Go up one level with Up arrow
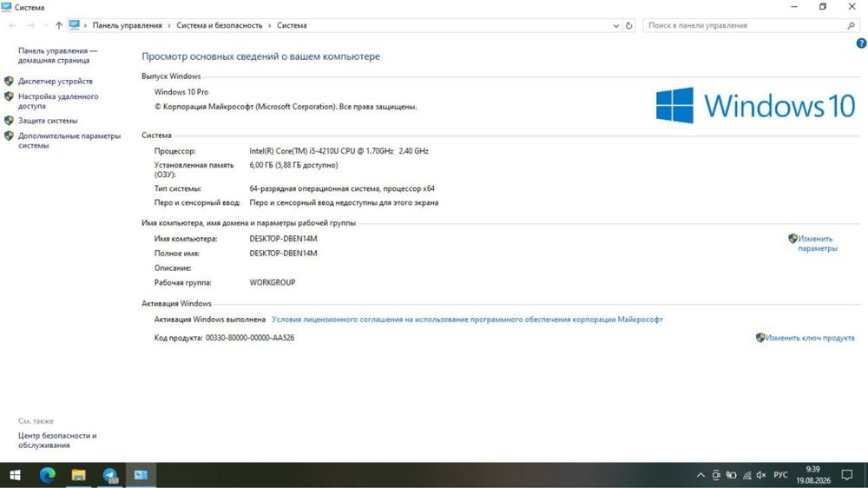868x488 pixels. tap(59, 25)
